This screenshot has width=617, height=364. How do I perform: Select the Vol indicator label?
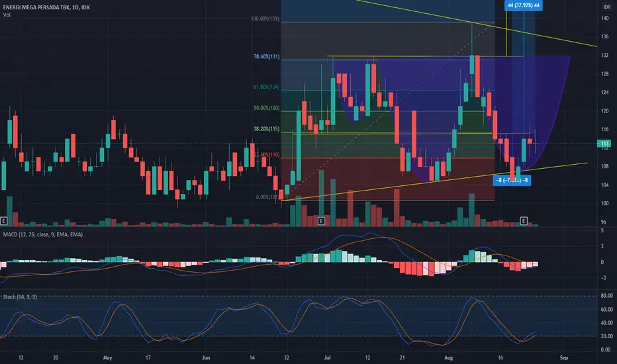coord(7,15)
